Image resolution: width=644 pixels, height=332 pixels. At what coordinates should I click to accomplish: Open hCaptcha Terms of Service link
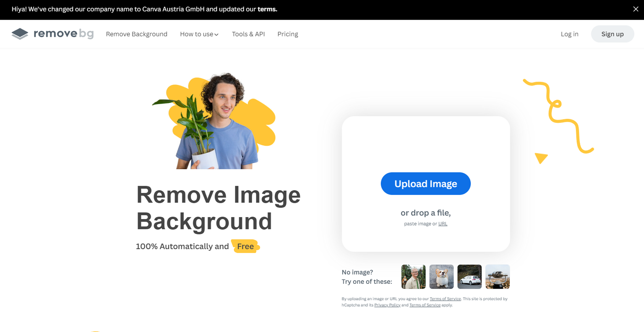tap(425, 305)
